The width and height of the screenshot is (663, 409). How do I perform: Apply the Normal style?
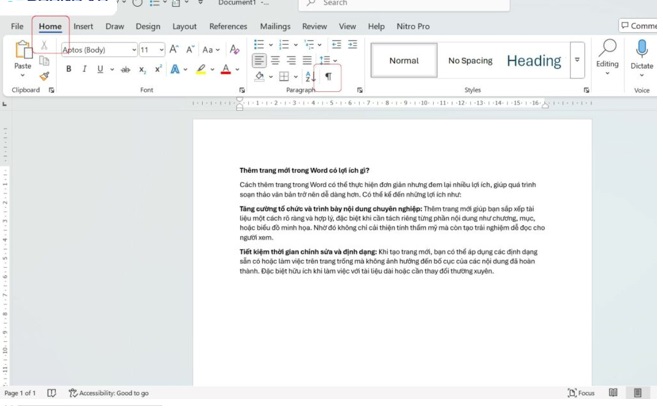tap(404, 60)
